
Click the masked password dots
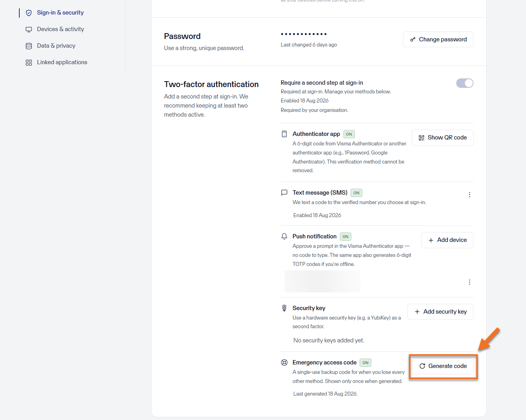[304, 34]
